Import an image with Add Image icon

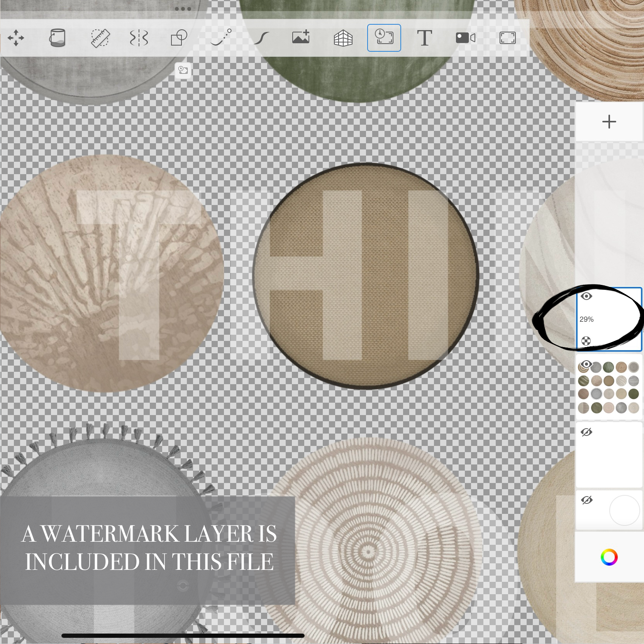pos(301,37)
